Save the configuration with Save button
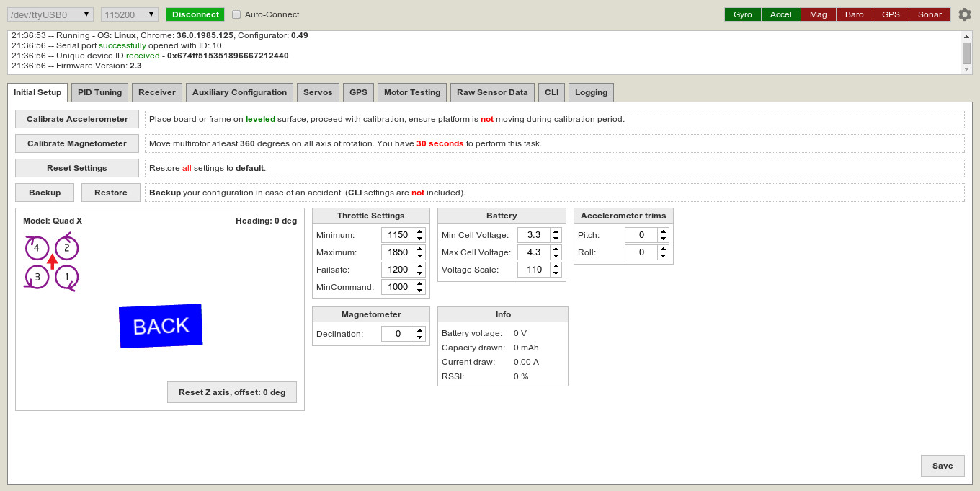Viewport: 980px width, 491px height. [x=943, y=466]
